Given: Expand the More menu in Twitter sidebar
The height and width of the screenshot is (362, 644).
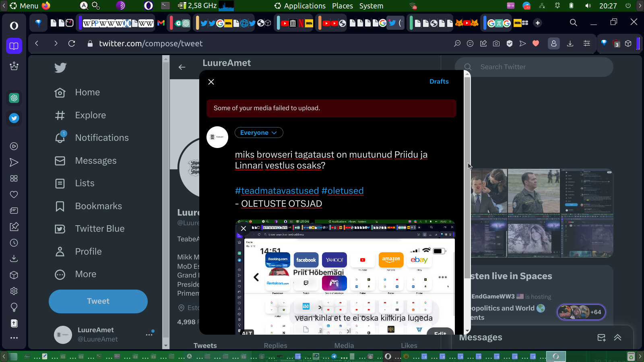Looking at the screenshot, I should coord(76,274).
